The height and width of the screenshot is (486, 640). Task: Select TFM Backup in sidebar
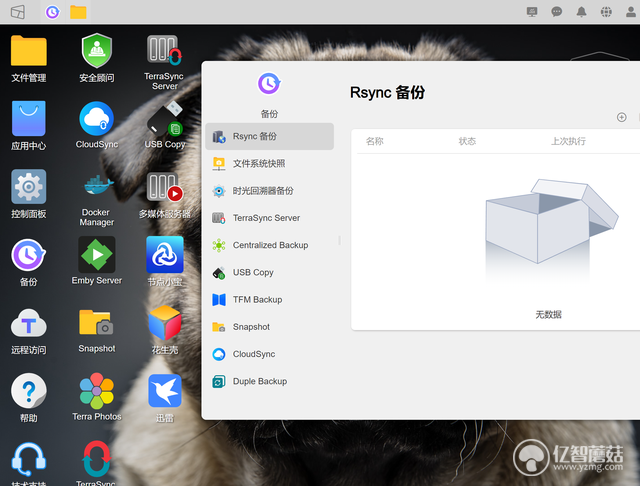(x=269, y=300)
